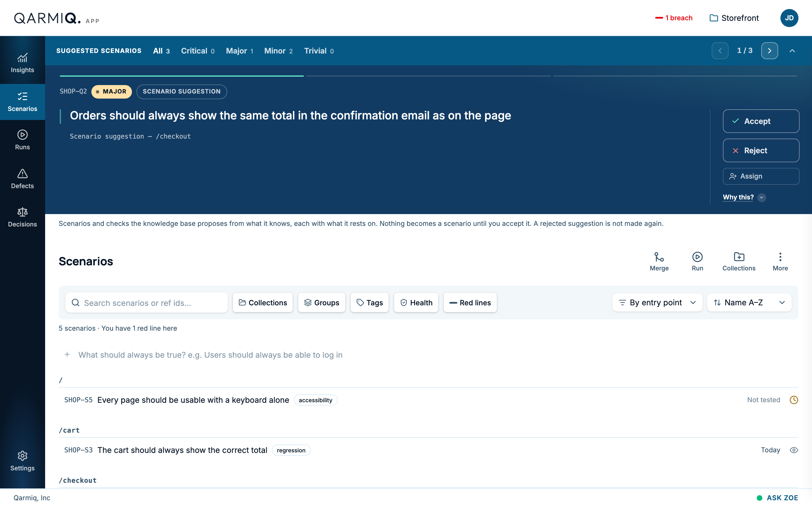812x507 pixels.
Task: Open Settings gear in sidebar
Action: (22, 461)
